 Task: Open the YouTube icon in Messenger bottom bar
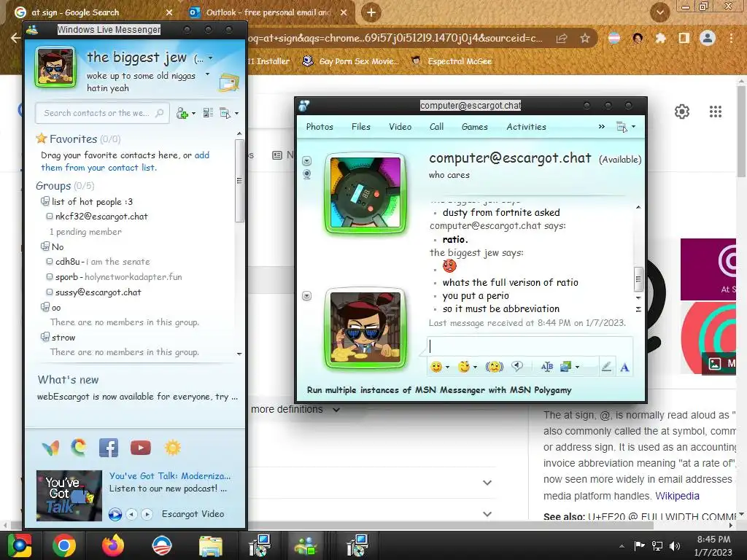[x=141, y=448]
